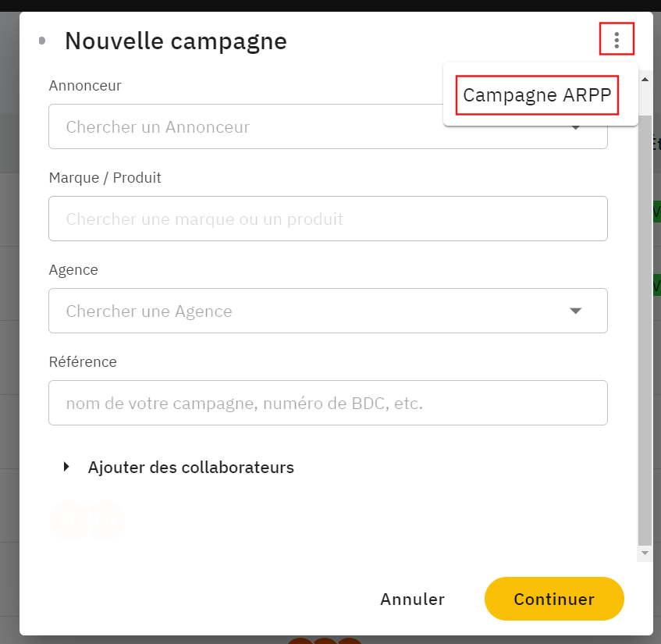Click the scrollbar up arrow
Viewport: 661px width, 644px height.
tap(645, 80)
